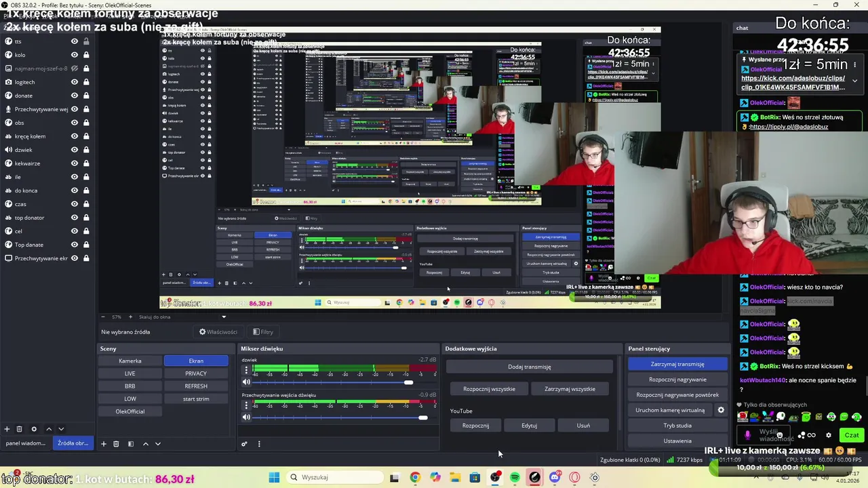Switch to panel wiadomości tab

26,443
